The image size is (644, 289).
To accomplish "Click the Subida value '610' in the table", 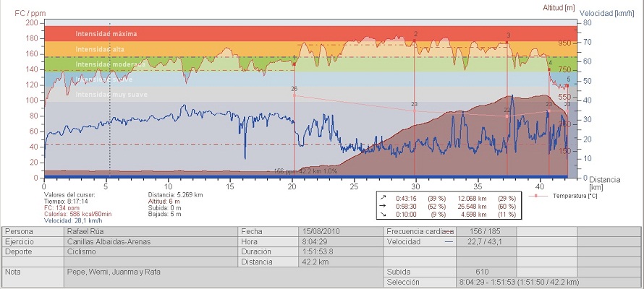I will pyautogui.click(x=486, y=272).
